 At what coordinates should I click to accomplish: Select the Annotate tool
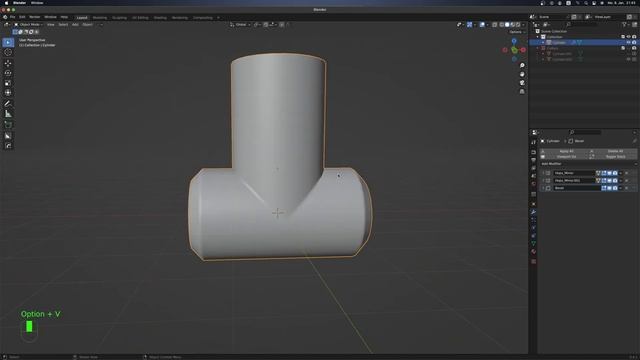point(8,104)
